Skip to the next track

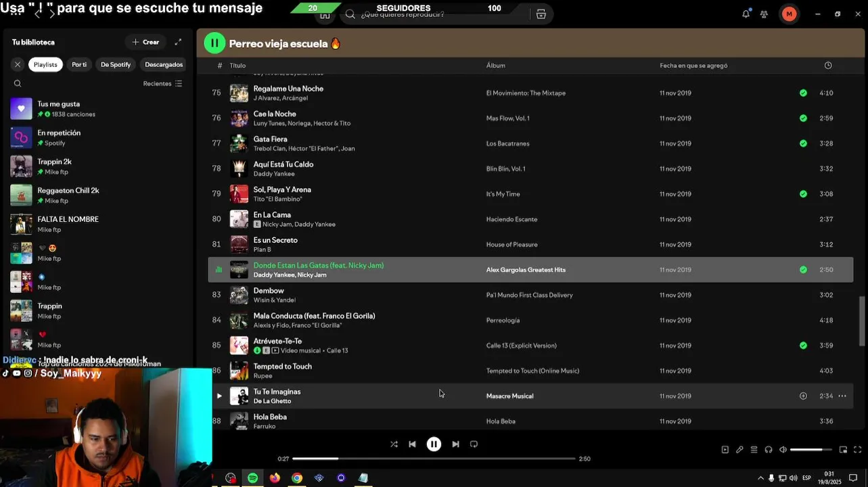point(455,444)
